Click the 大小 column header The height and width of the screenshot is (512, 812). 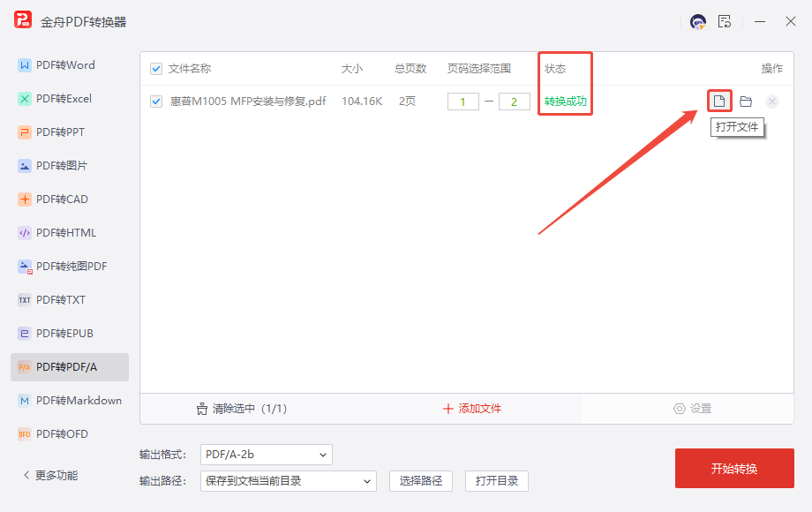click(351, 69)
